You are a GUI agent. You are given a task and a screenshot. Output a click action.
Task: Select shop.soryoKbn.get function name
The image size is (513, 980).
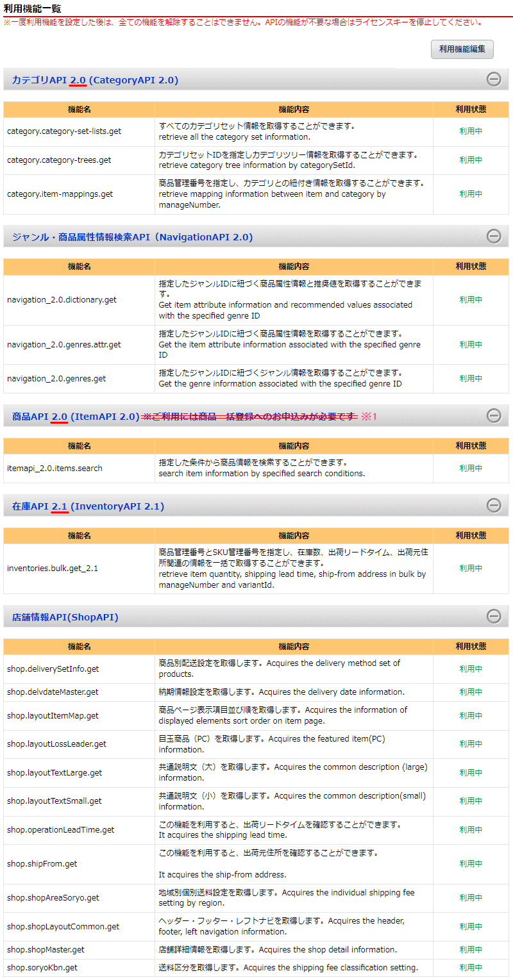42,968
